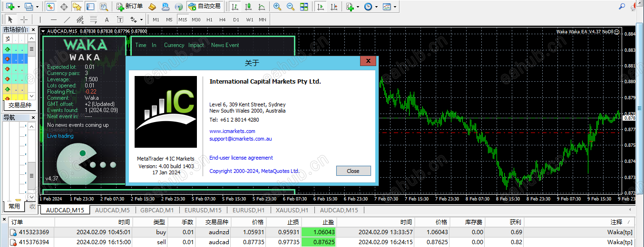Screen dimensions: 644x247
Task: Click the Copyright MetaQuotes Ltd. link
Action: point(254,171)
